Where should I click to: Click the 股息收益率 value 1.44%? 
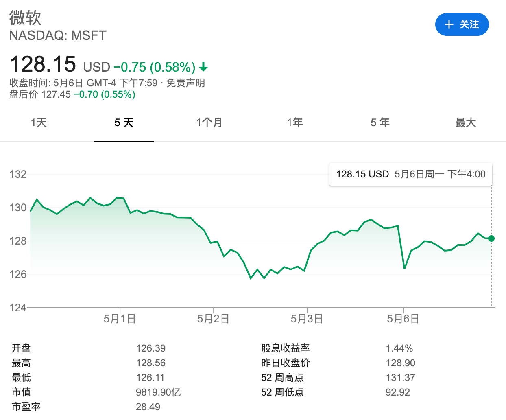399,348
